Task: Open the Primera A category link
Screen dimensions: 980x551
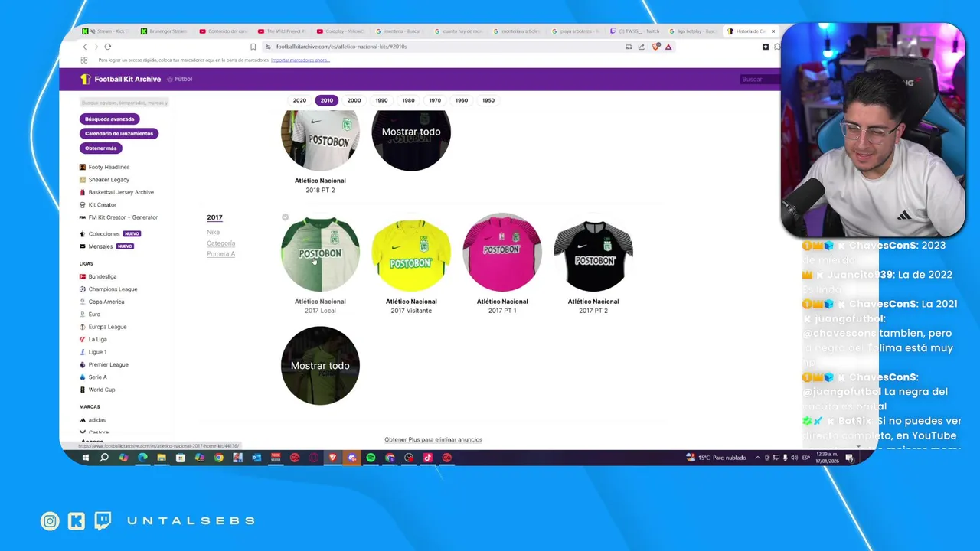Action: point(220,253)
